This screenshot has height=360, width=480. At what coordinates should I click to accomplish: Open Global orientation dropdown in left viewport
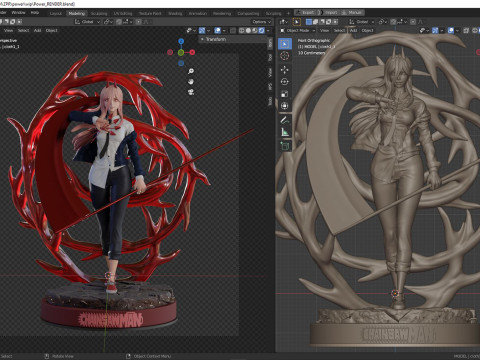click(x=87, y=22)
